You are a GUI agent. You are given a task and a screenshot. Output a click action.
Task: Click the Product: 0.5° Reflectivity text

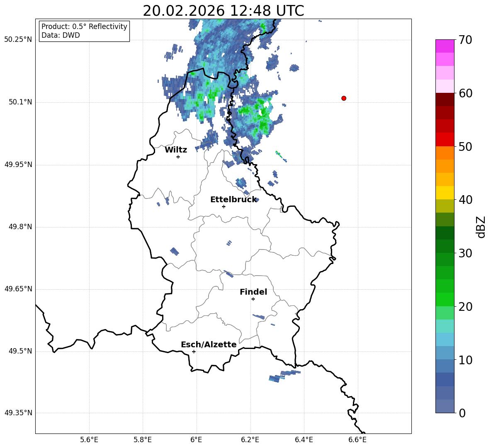[84, 26]
